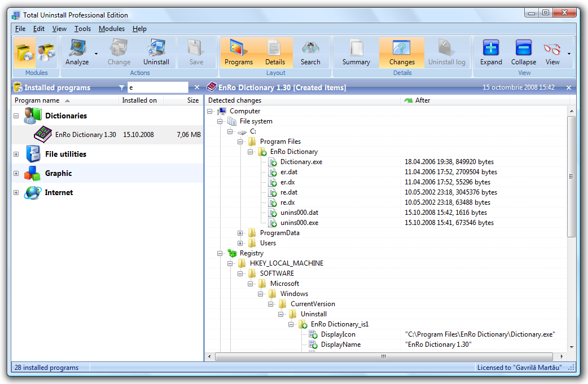Click the Uninstall toolbar icon
This screenshot has width=588, height=384.
click(156, 48)
